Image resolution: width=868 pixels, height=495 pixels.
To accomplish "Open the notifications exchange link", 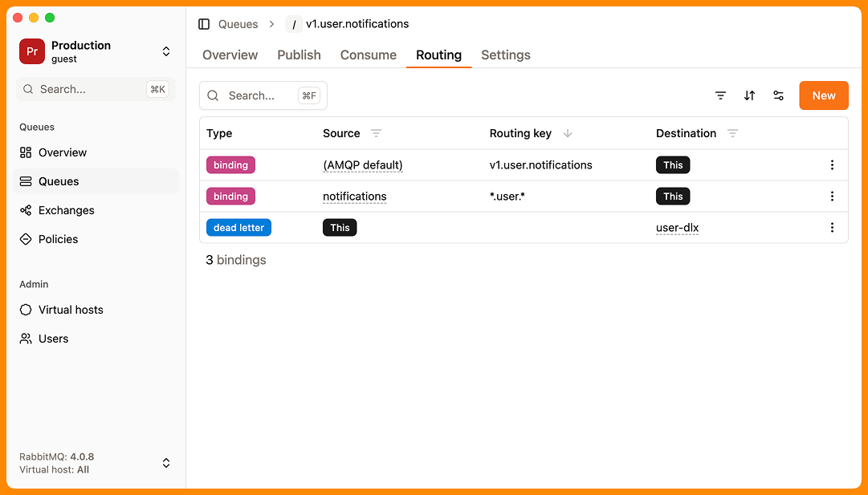I will [355, 197].
